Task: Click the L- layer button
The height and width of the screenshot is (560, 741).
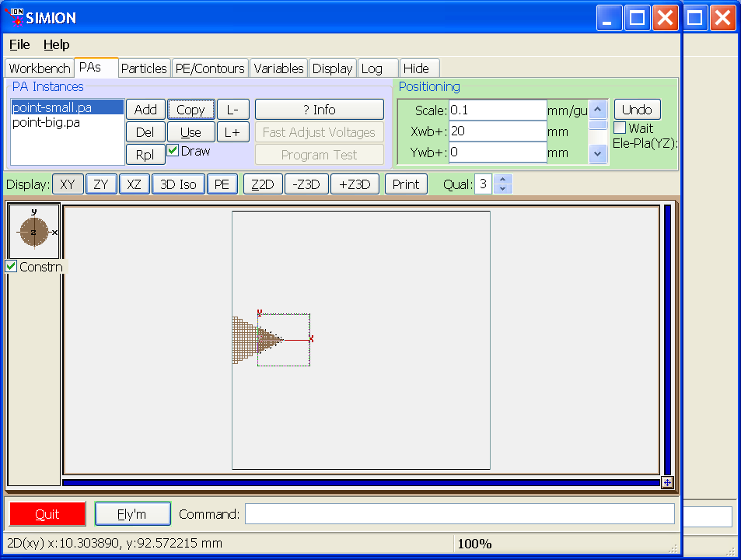Action: pyautogui.click(x=232, y=110)
